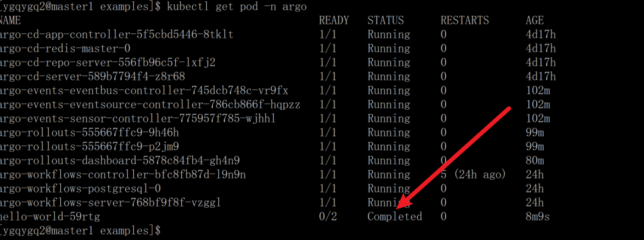Select pod name argo-workflows-server-768bf9f8f-vzggl
The image size is (644, 240).
pos(111,203)
